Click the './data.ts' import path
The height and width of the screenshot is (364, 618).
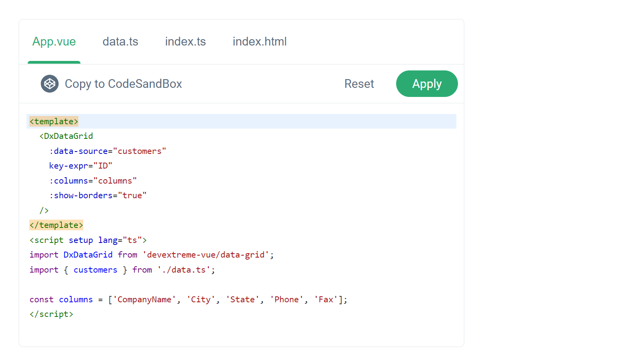click(x=183, y=270)
